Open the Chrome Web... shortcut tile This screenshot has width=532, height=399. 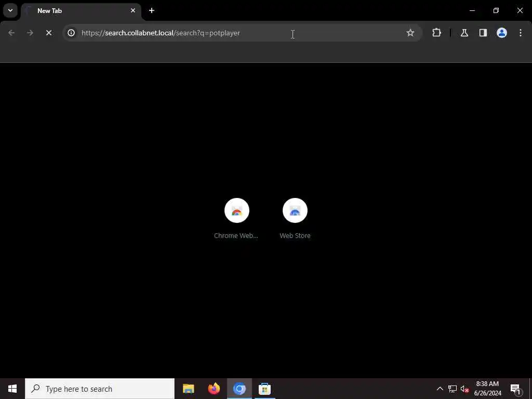(236, 219)
